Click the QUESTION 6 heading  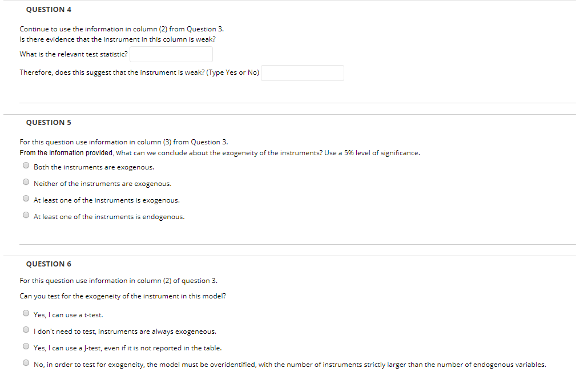(x=49, y=264)
